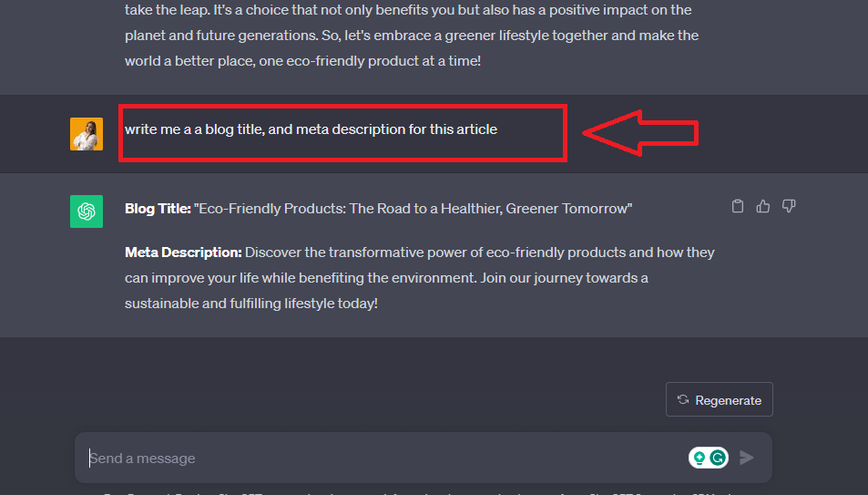Viewport: 868px width, 495px height.
Task: Click the bold Blog Title label
Action: click(x=158, y=209)
